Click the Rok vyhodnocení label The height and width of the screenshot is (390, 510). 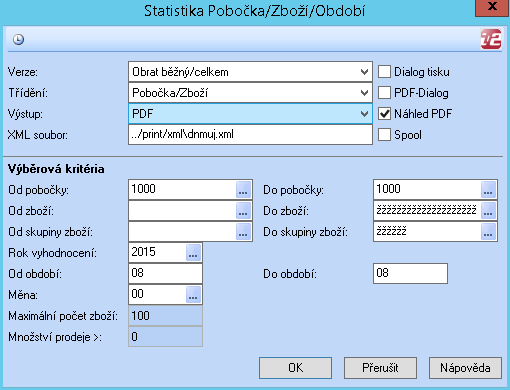[x=52, y=253]
